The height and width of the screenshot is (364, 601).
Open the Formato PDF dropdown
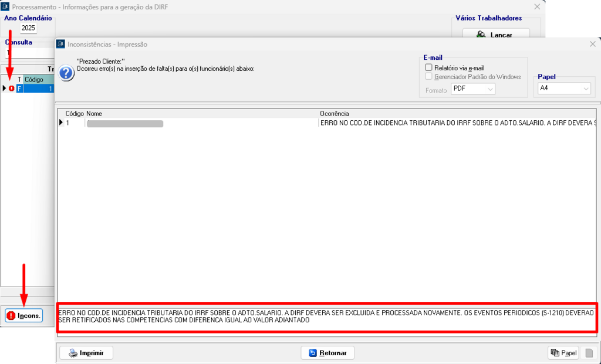click(x=473, y=89)
